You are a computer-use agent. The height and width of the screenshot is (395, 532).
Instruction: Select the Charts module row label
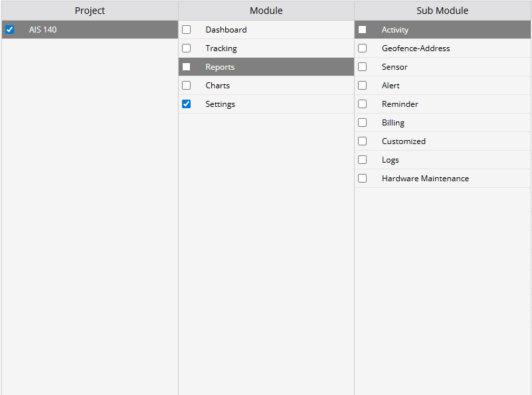217,86
